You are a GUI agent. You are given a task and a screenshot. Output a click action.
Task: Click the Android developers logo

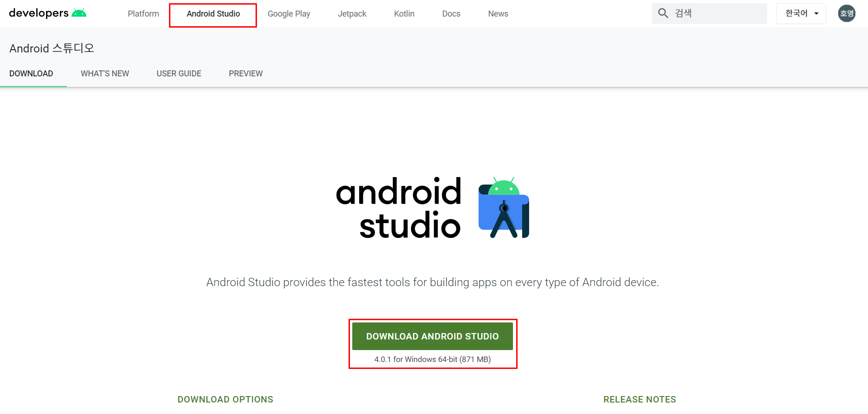tap(47, 13)
